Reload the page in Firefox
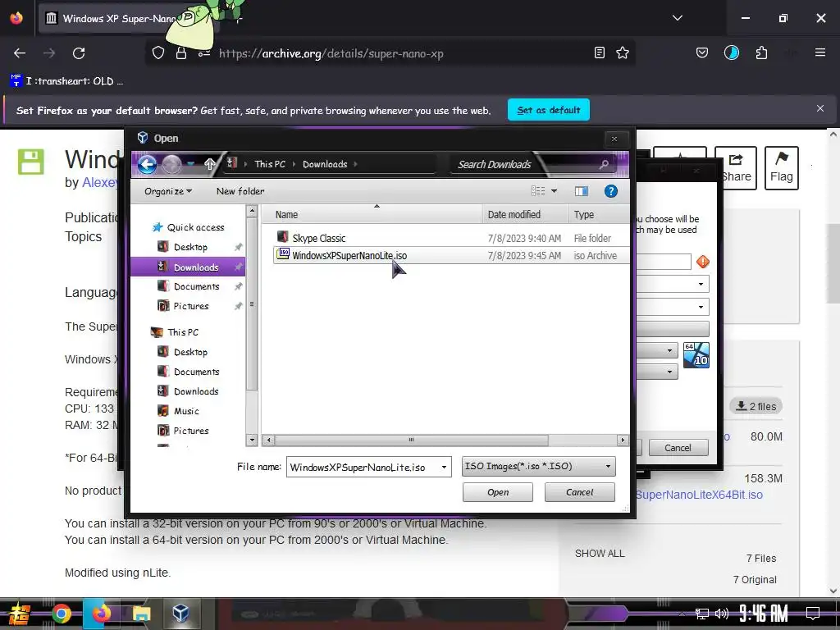Screen dimensions: 840x630 pyautogui.click(x=79, y=53)
